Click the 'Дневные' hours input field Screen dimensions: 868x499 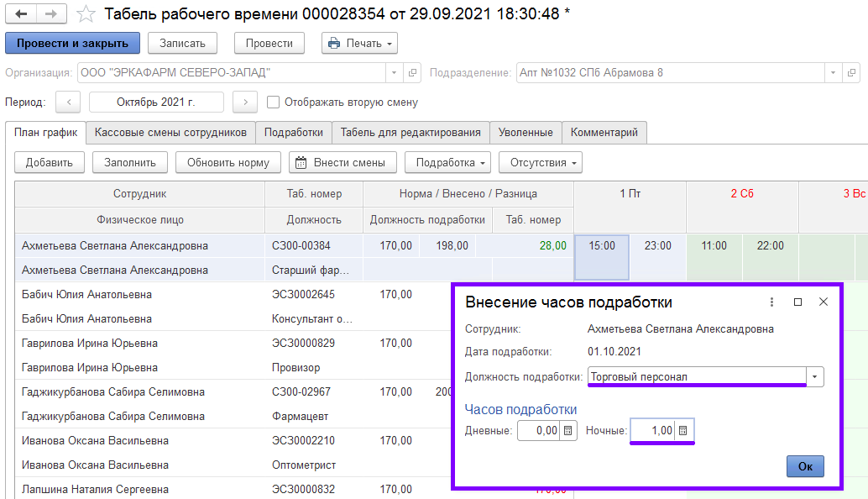(538, 430)
